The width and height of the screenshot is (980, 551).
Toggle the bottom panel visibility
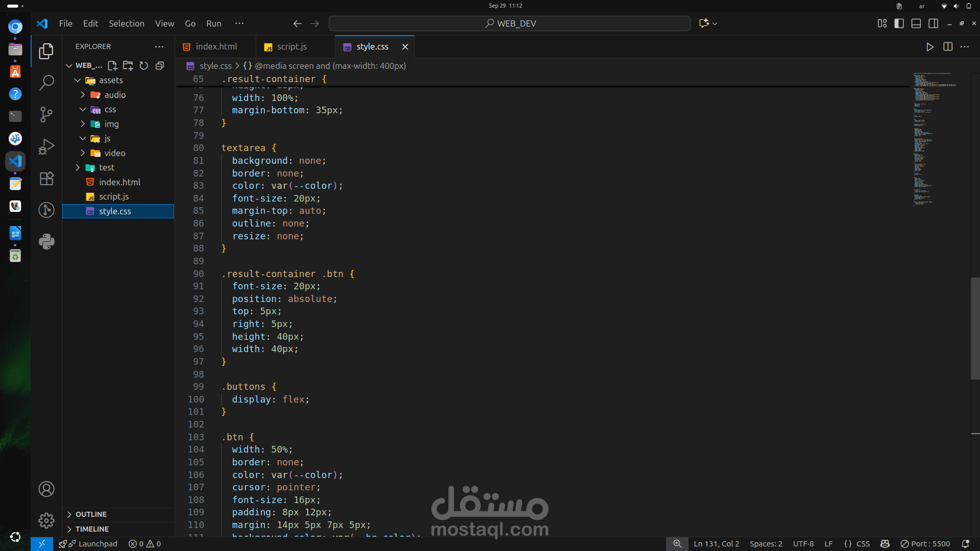click(916, 23)
